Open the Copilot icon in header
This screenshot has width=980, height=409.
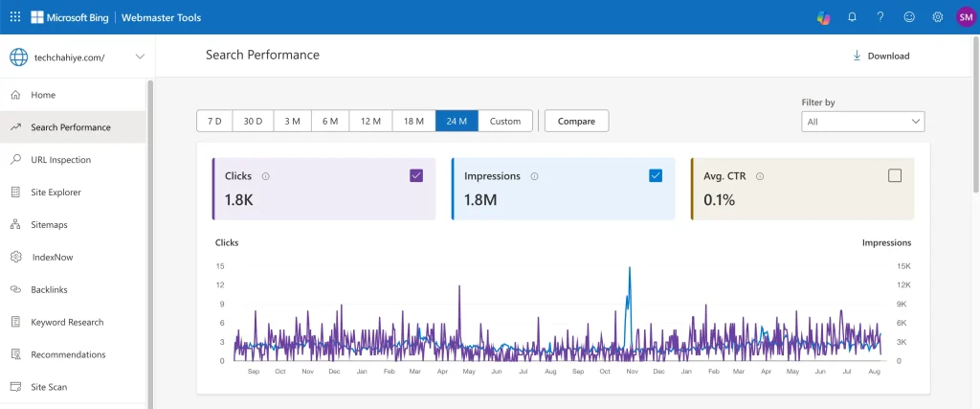pos(823,16)
